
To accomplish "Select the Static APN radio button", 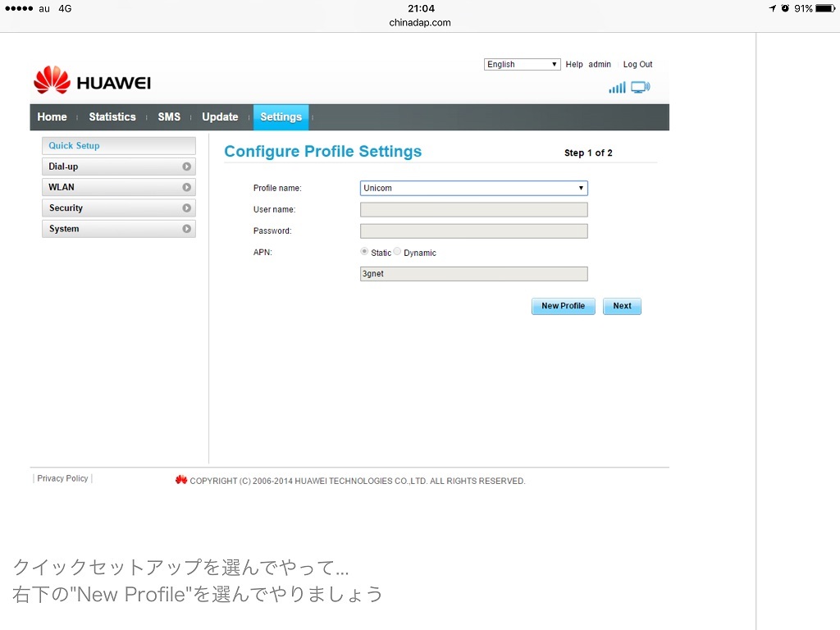I will [x=365, y=252].
